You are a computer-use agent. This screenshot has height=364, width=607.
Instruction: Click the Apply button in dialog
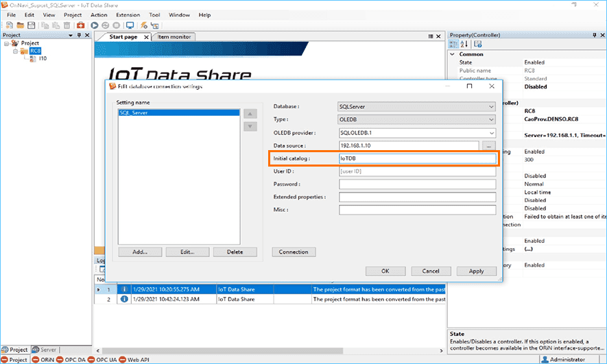[477, 271]
